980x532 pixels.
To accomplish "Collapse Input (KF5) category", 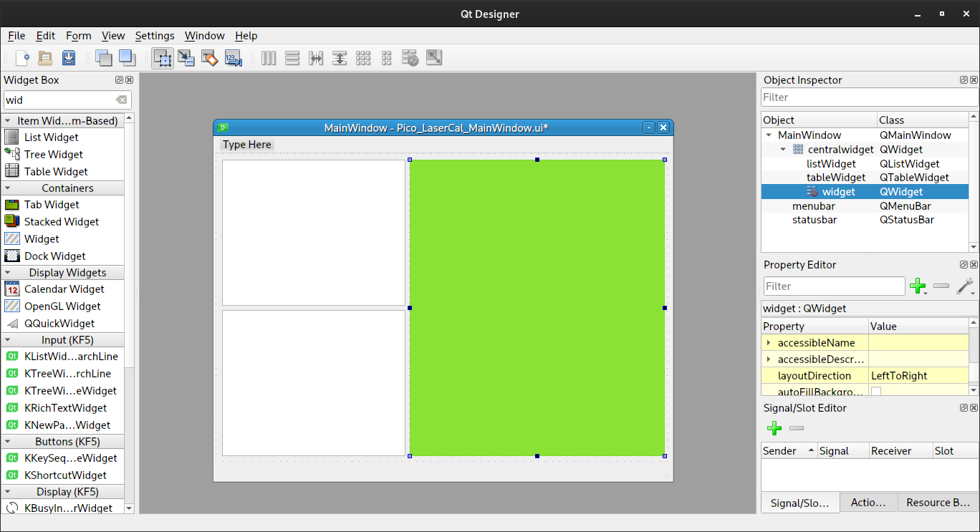I will (8, 340).
